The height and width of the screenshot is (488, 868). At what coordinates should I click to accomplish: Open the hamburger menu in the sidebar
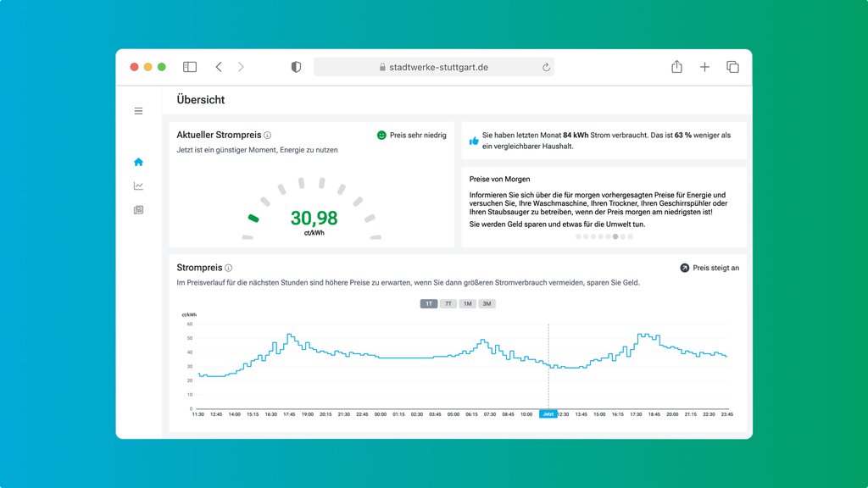tap(138, 111)
